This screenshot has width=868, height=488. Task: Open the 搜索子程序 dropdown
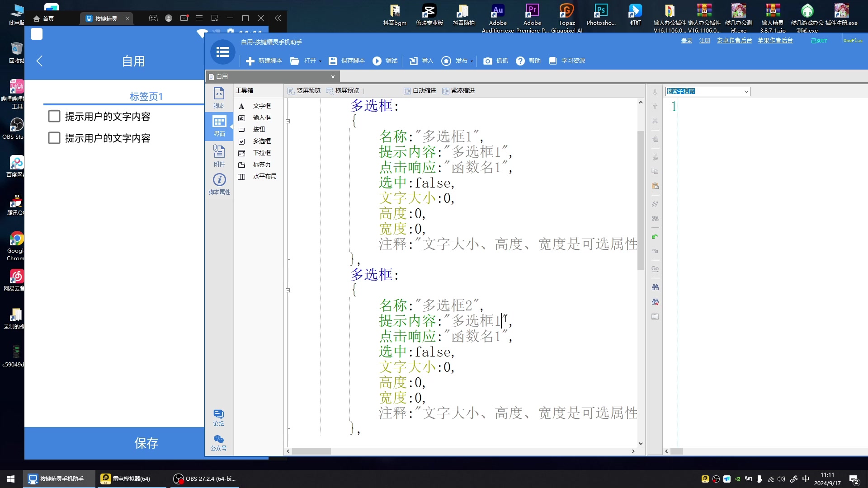point(746,92)
